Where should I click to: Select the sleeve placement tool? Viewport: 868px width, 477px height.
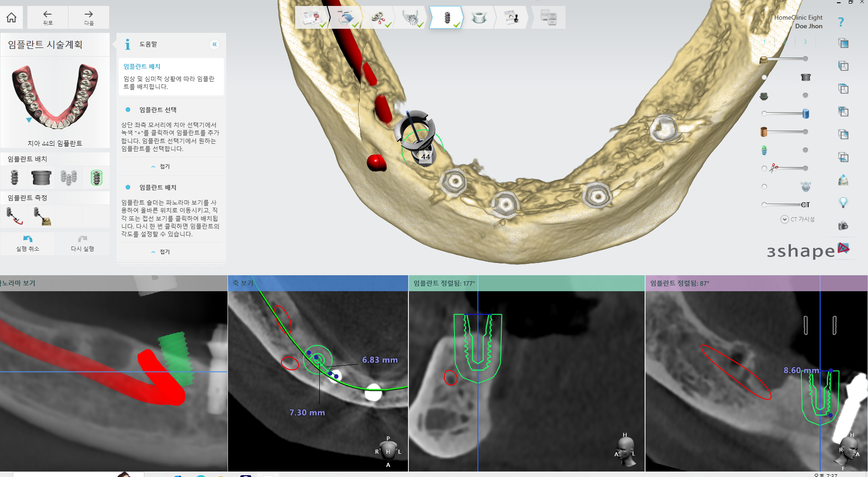click(41, 178)
